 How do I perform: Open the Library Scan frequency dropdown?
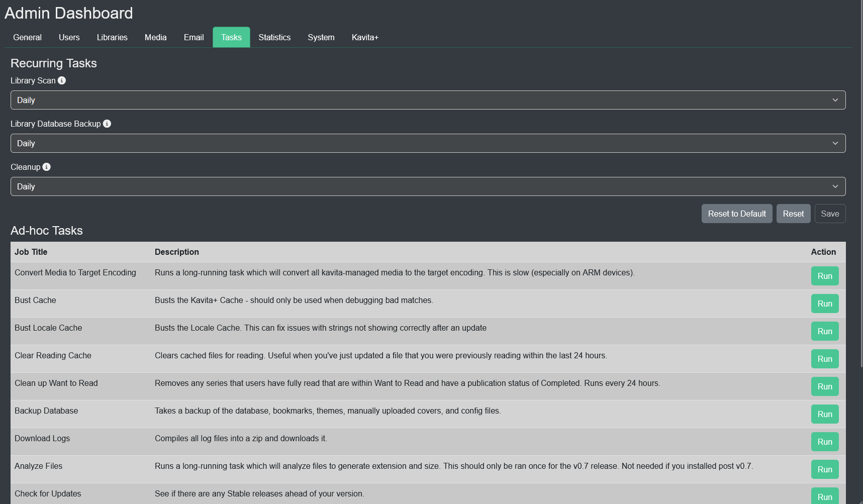pyautogui.click(x=428, y=100)
